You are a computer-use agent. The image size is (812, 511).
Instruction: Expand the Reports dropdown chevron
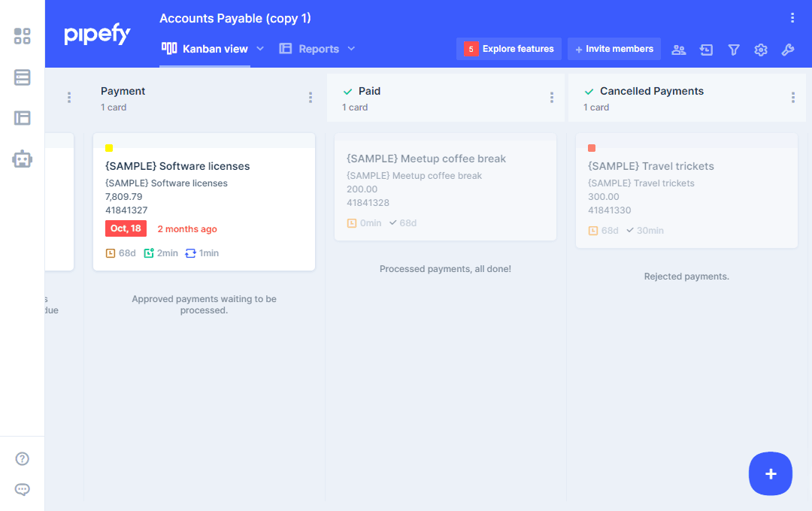pos(351,49)
